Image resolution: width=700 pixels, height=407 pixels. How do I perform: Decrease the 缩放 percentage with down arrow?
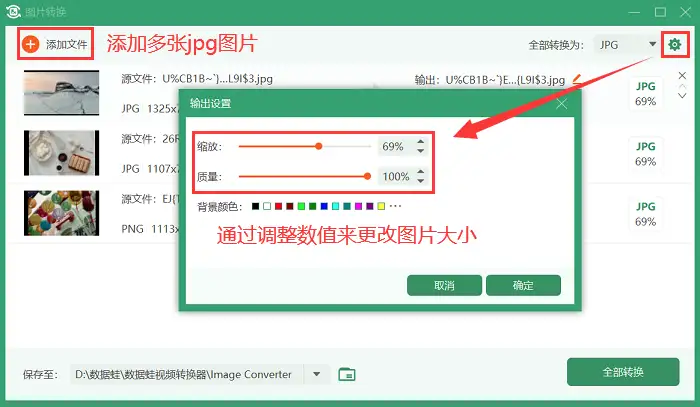[x=420, y=151]
